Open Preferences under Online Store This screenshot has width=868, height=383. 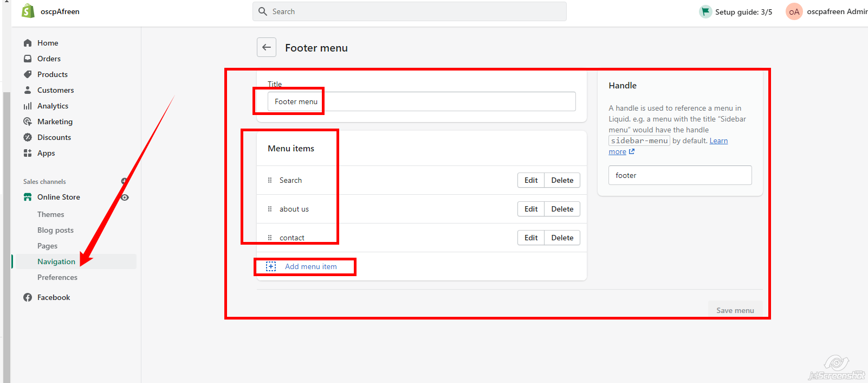coord(57,277)
